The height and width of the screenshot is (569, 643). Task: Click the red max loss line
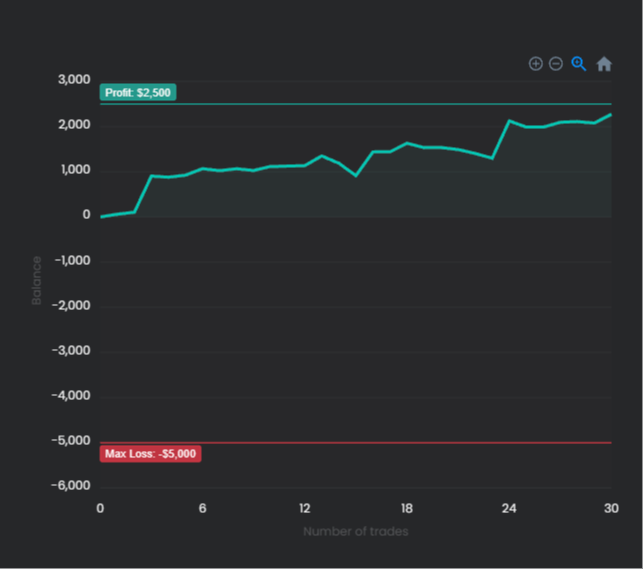coord(400,442)
